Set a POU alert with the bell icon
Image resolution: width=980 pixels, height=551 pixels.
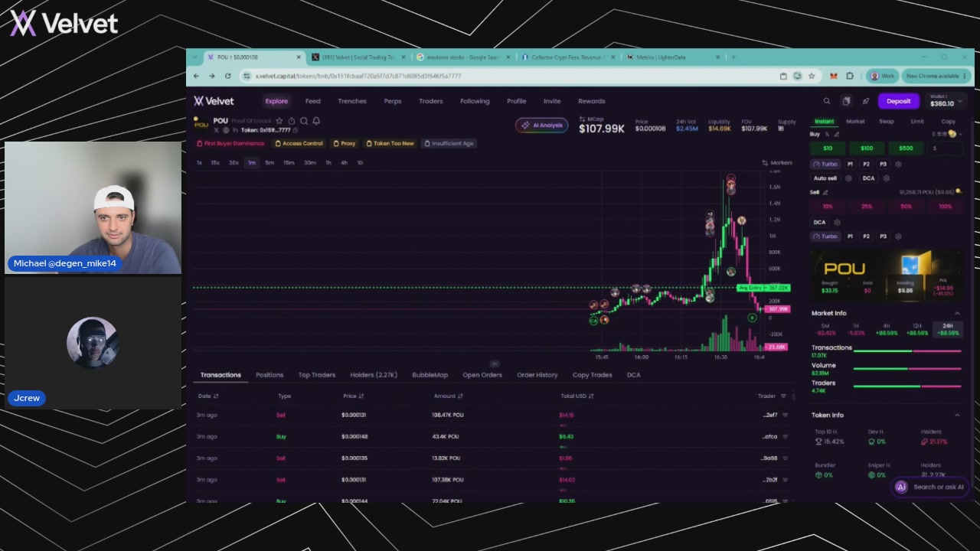tap(316, 121)
